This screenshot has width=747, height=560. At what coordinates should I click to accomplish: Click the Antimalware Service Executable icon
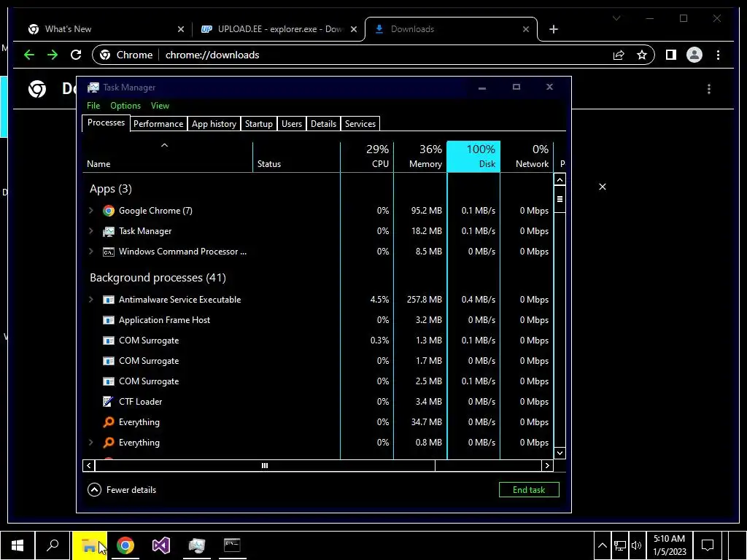(x=109, y=300)
